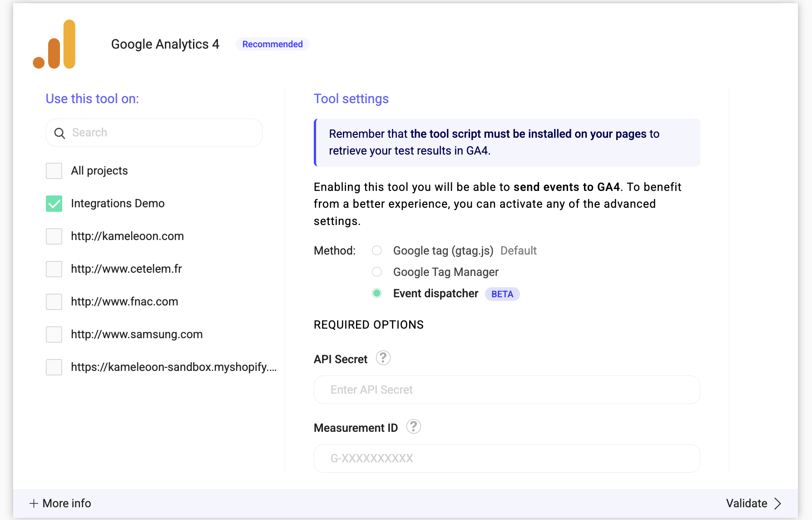The height and width of the screenshot is (520, 812).
Task: Select the Google Tag Manager method
Action: [x=376, y=272]
